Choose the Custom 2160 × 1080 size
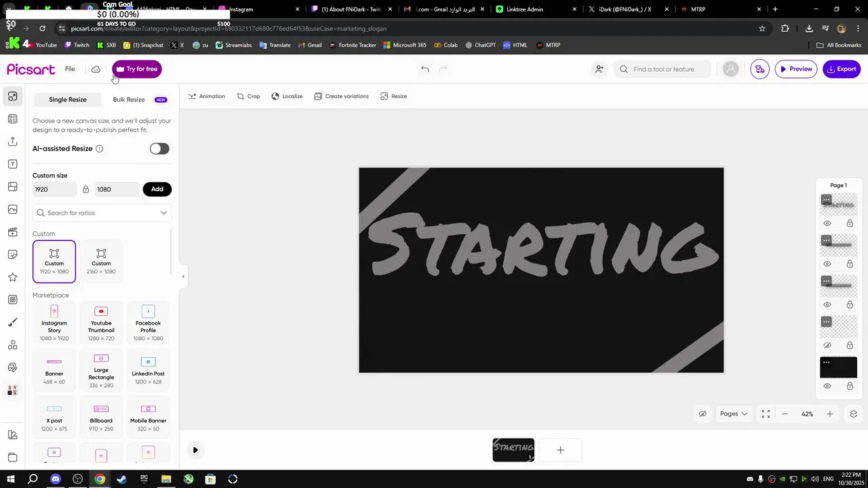 [101, 262]
